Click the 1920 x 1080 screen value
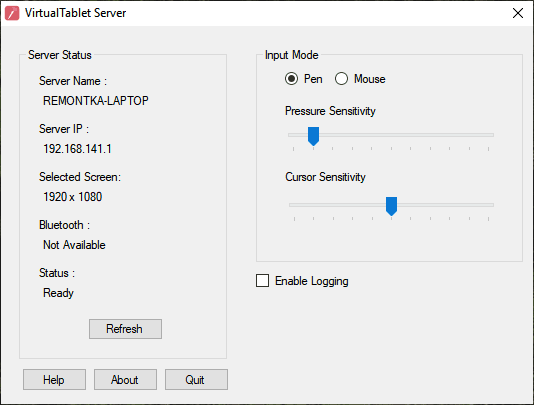This screenshot has height=405, width=534. 73,197
